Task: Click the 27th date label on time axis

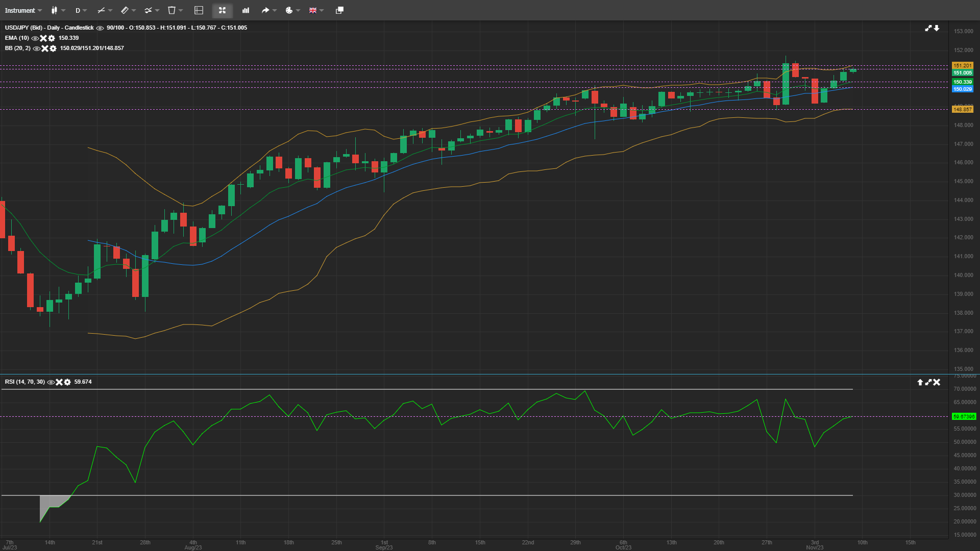Action: coord(767,542)
